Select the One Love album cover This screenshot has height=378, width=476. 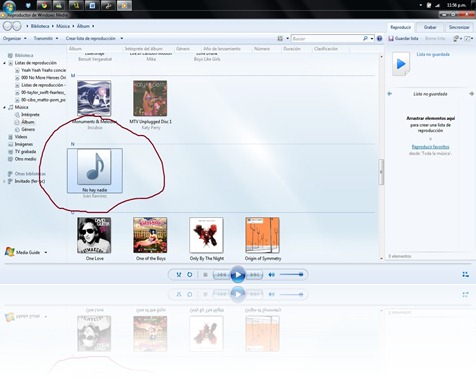[x=94, y=235]
